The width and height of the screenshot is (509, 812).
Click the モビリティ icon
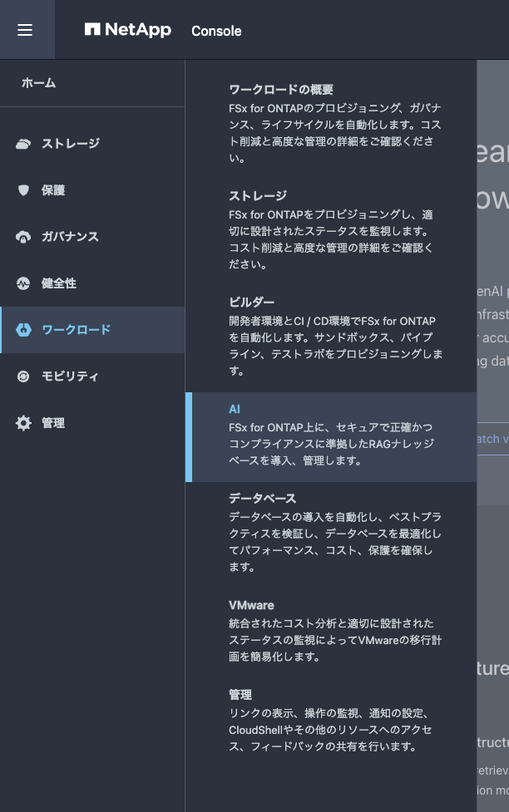click(x=23, y=376)
